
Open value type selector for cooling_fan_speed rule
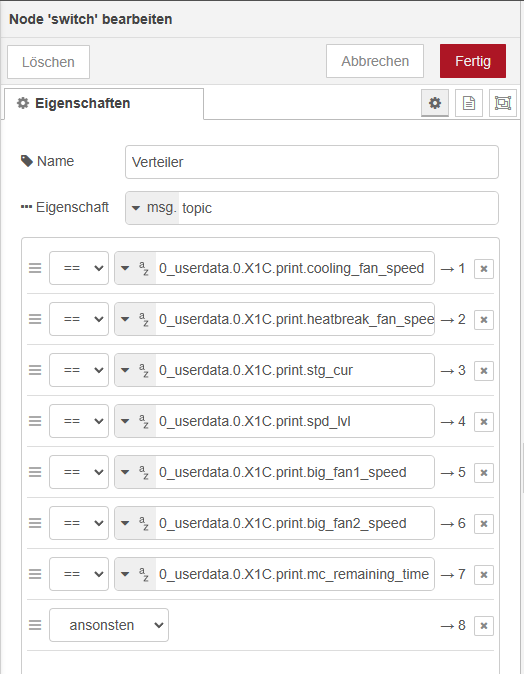click(135, 268)
